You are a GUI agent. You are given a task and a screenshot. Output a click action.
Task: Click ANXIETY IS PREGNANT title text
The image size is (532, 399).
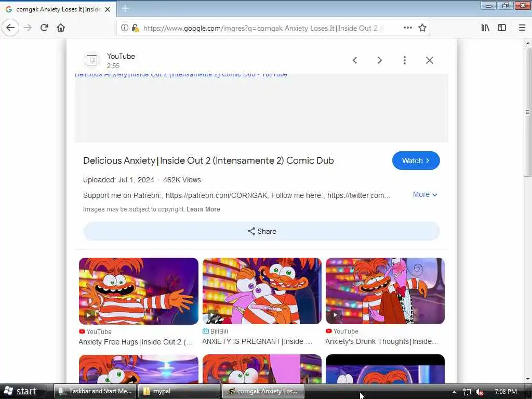[x=257, y=342]
